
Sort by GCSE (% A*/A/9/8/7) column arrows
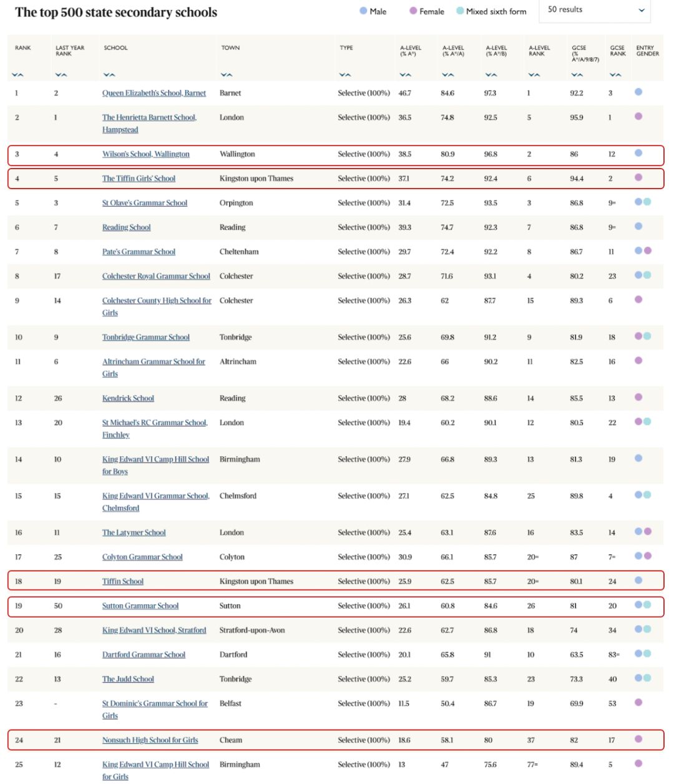[x=577, y=75]
